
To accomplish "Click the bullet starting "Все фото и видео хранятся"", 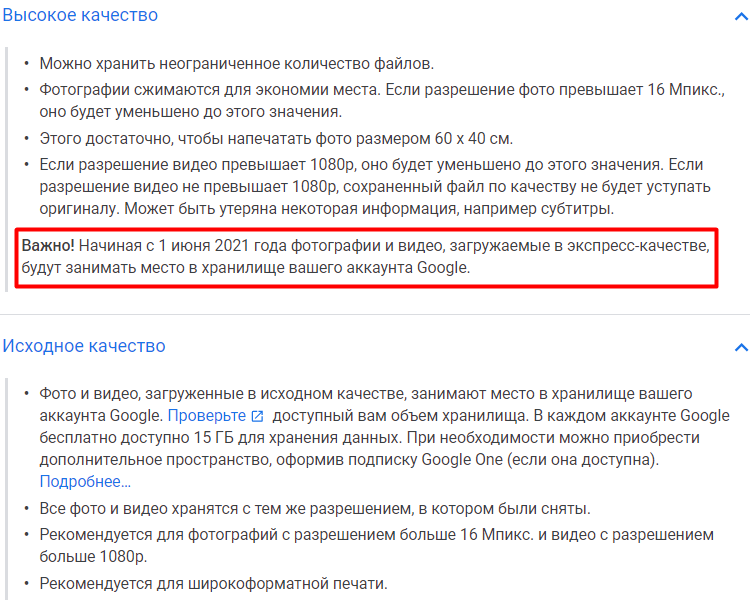I will coord(315,507).
